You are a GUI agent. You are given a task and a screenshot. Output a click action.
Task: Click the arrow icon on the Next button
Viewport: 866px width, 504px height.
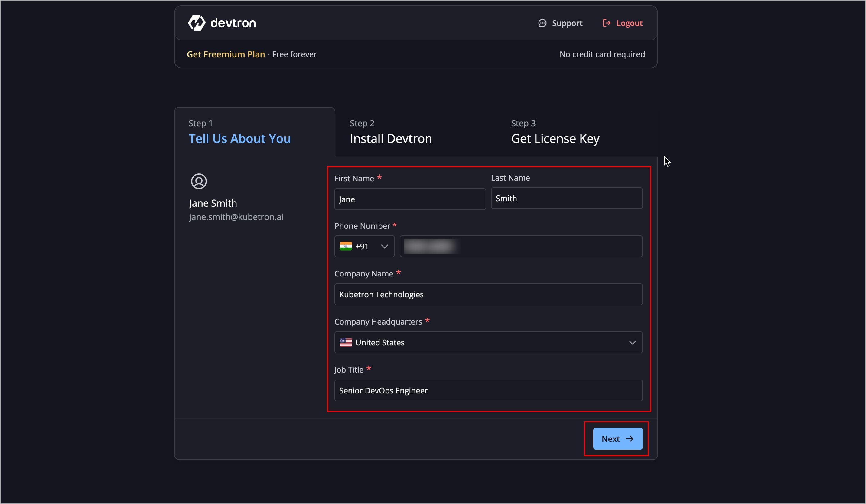tap(629, 439)
